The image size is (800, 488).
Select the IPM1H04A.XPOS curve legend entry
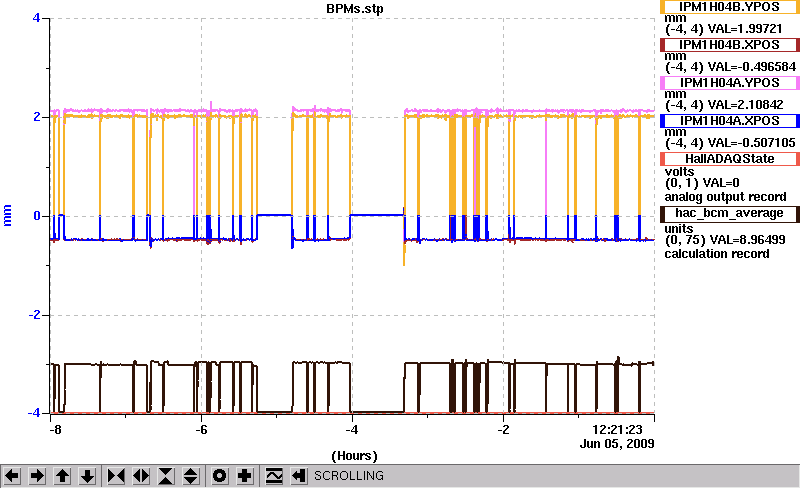(730, 121)
